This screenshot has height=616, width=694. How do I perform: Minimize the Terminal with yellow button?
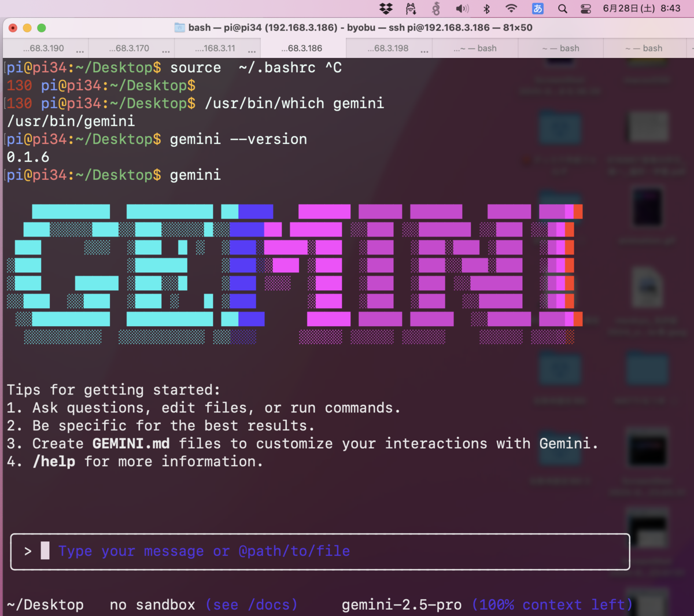point(27,28)
